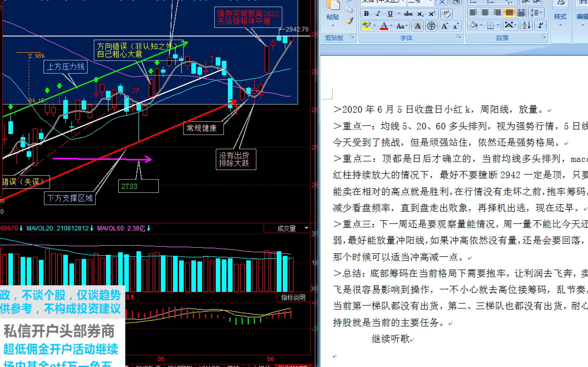Click the Shrink Font icon
This screenshot has height=367, width=588.
point(456,26)
